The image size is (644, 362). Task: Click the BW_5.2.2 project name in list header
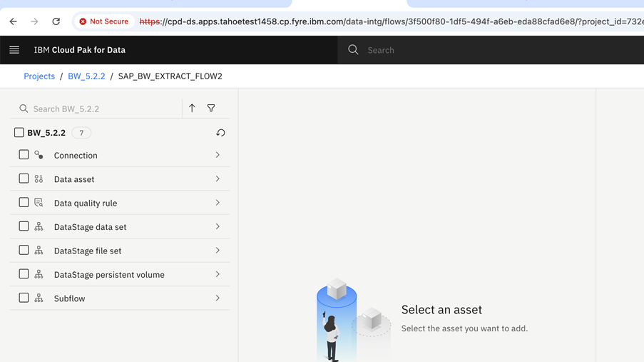(x=46, y=133)
